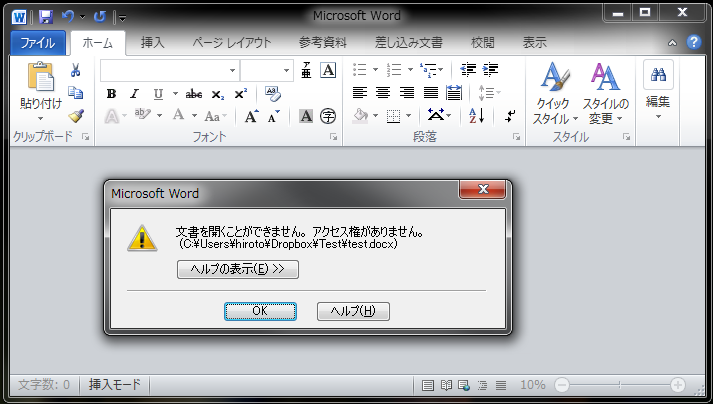Switch to the View (表示) tab

534,43
